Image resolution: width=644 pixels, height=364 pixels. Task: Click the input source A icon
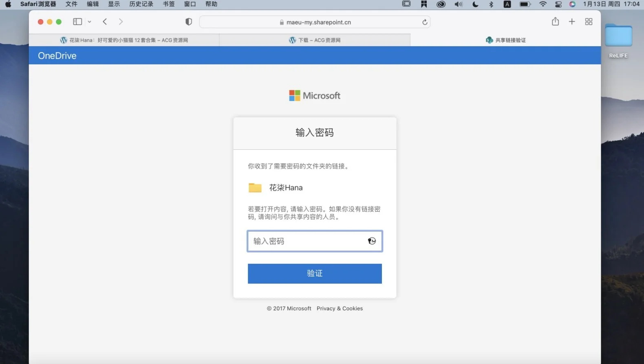tap(507, 4)
